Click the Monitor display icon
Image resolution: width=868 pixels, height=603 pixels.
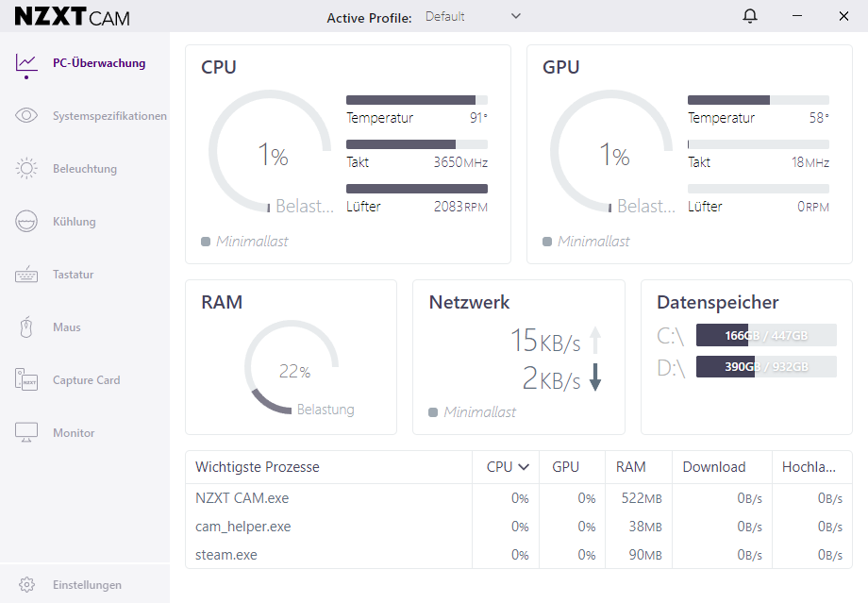pos(26,432)
